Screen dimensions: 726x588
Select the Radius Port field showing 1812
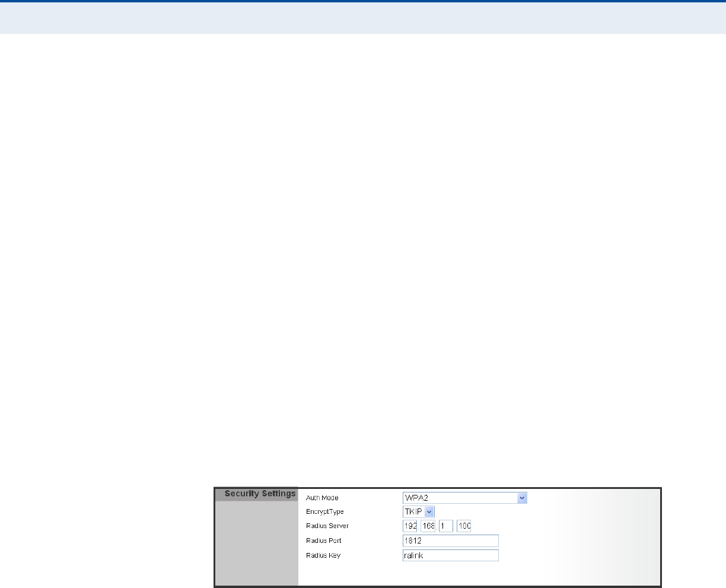point(451,541)
